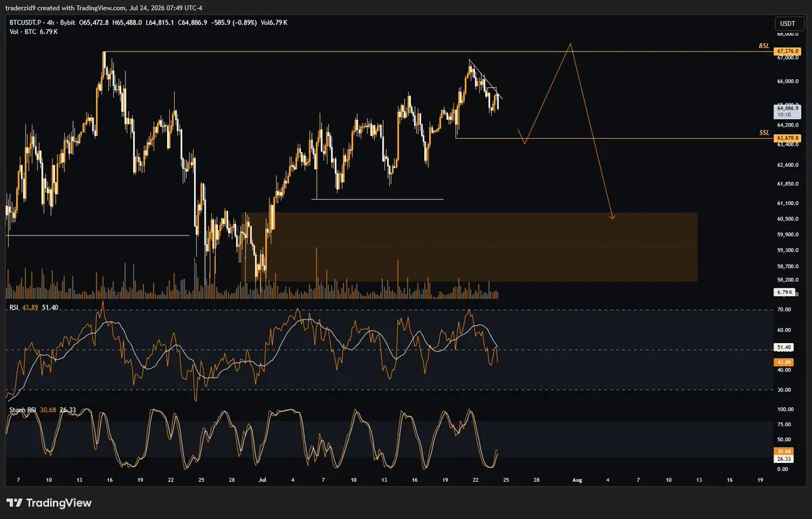Screen dimensions: 812x519
Task: Click the TradingView logo
Action: coord(49,503)
